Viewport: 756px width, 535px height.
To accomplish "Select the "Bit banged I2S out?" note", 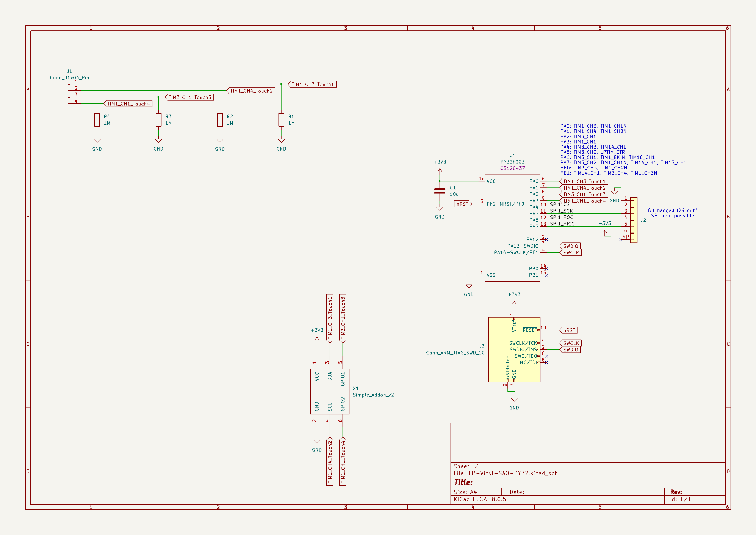I will [x=672, y=211].
